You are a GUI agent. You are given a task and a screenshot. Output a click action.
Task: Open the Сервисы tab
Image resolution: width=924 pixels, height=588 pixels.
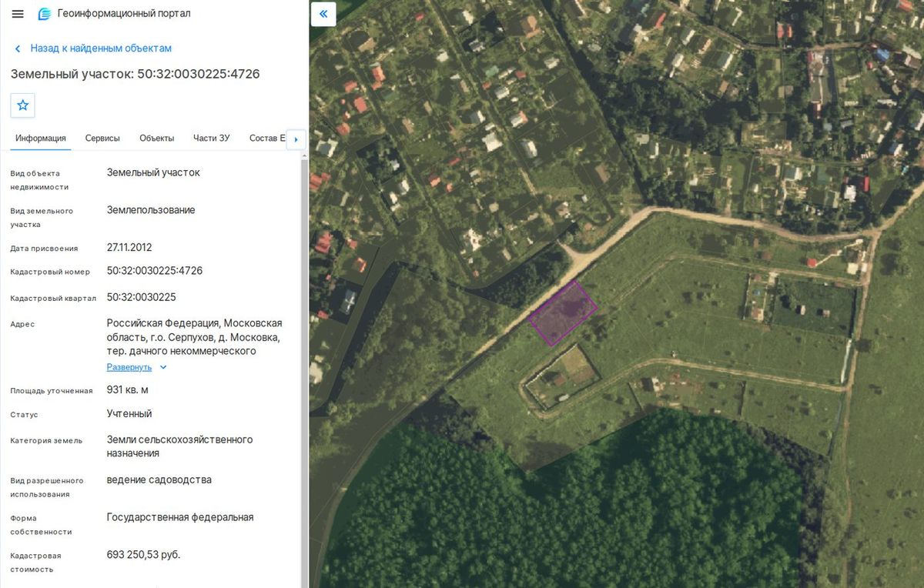click(x=102, y=139)
